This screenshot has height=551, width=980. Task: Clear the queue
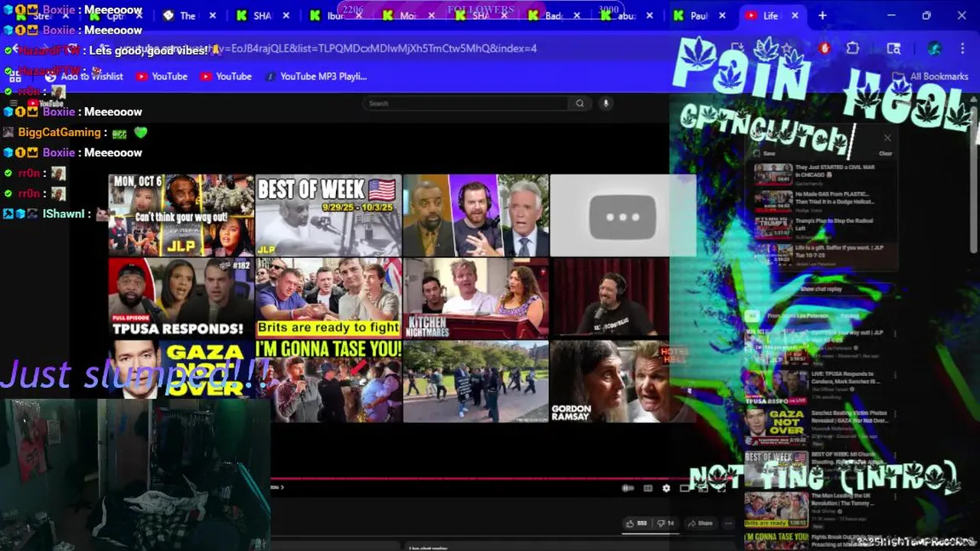pyautogui.click(x=885, y=153)
